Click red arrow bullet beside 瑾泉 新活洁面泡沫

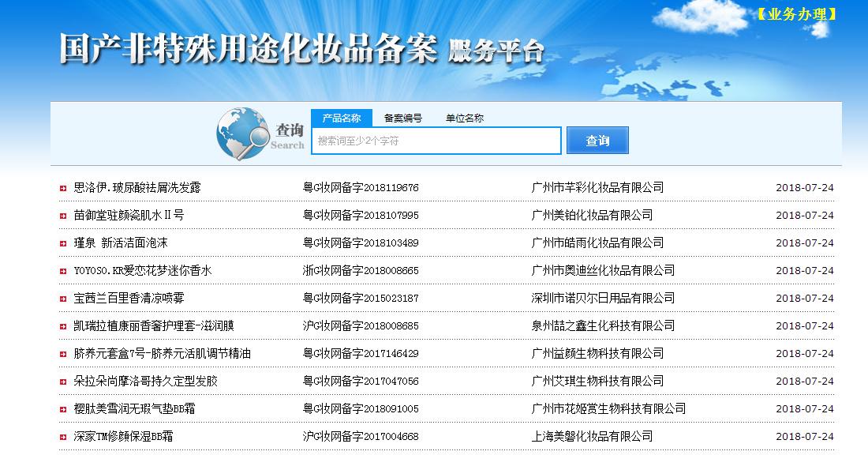[x=63, y=244]
